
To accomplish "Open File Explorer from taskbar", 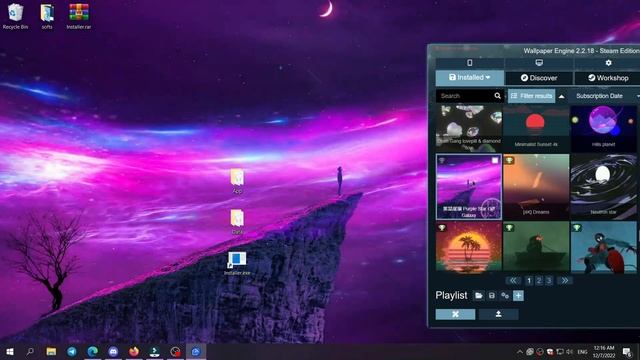I will (x=51, y=351).
